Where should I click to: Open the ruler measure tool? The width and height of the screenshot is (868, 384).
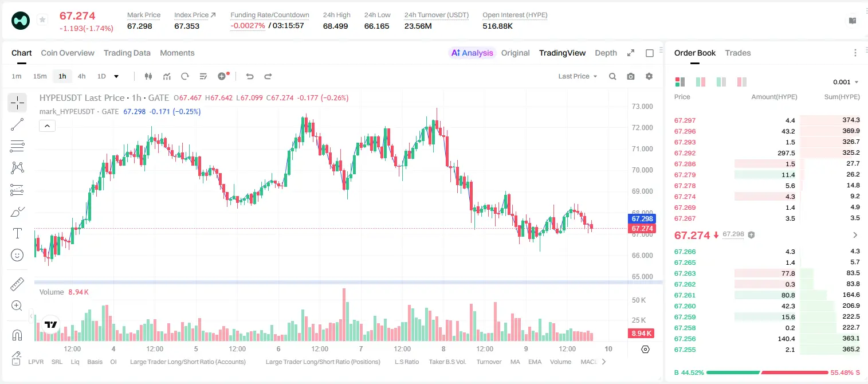point(17,284)
